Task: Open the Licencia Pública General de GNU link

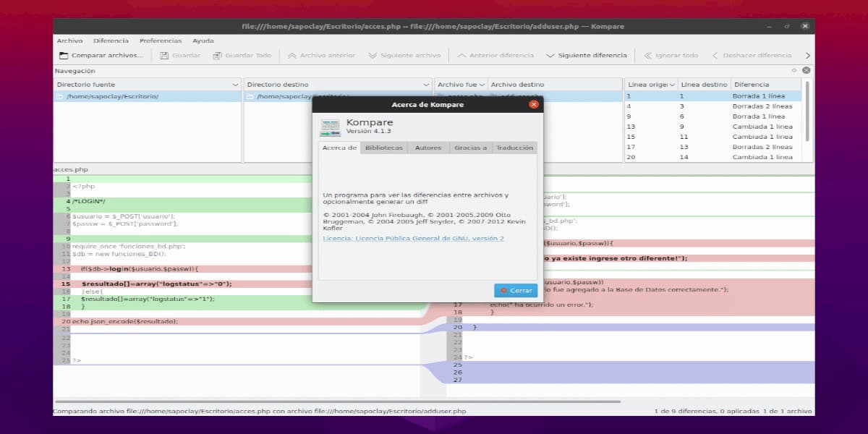Action: pos(413,238)
